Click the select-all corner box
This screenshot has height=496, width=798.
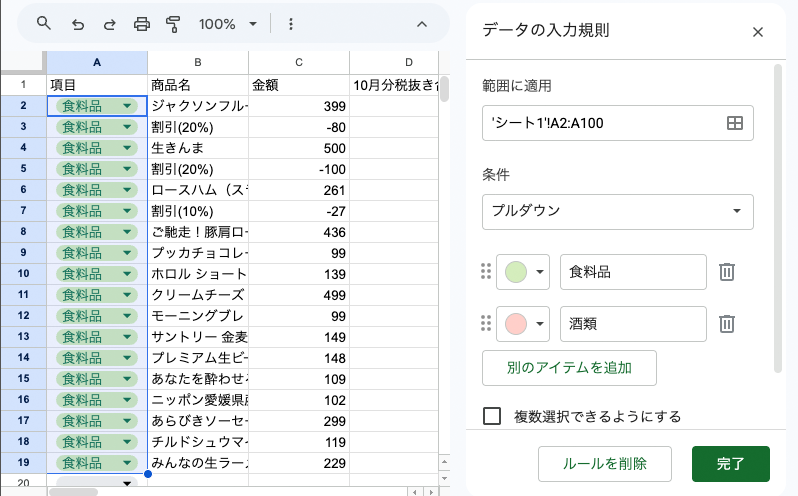(x=23, y=63)
